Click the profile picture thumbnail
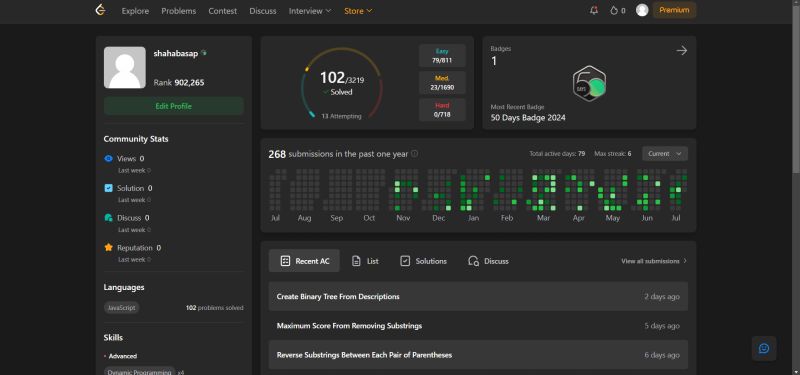Screen dimensions: 800x375 coord(124,67)
